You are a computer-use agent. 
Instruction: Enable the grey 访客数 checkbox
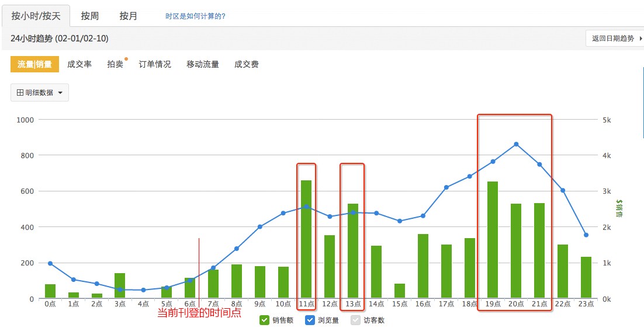355,320
